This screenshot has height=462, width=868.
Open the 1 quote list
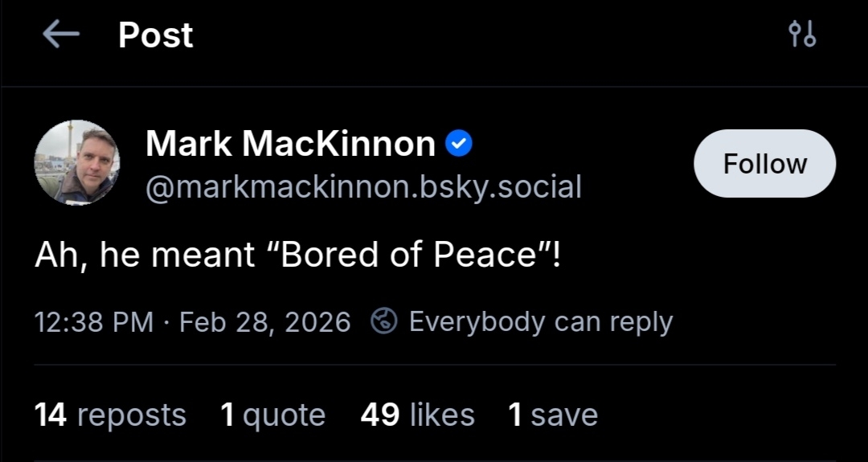[272, 415]
